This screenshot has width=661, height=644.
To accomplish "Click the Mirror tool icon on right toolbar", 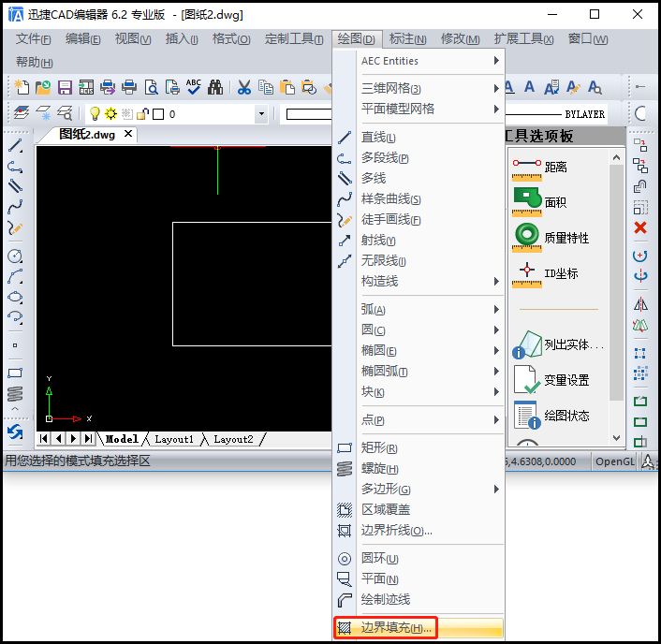I will click(640, 304).
